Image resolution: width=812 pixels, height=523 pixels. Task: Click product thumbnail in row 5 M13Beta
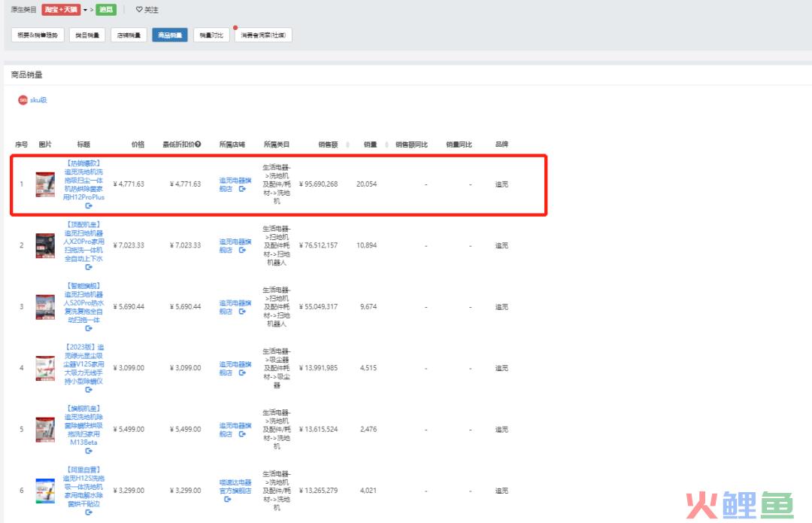[x=45, y=429]
